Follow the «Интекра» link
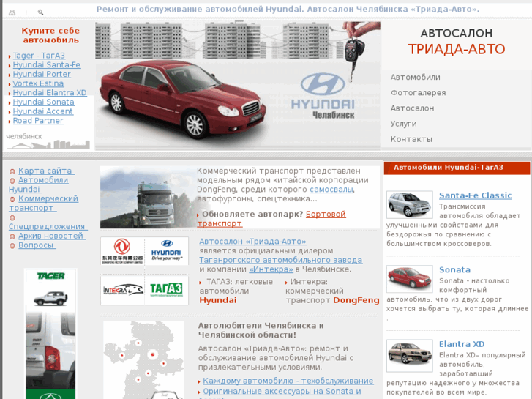Screen dimensions: 532x399 (271, 269)
